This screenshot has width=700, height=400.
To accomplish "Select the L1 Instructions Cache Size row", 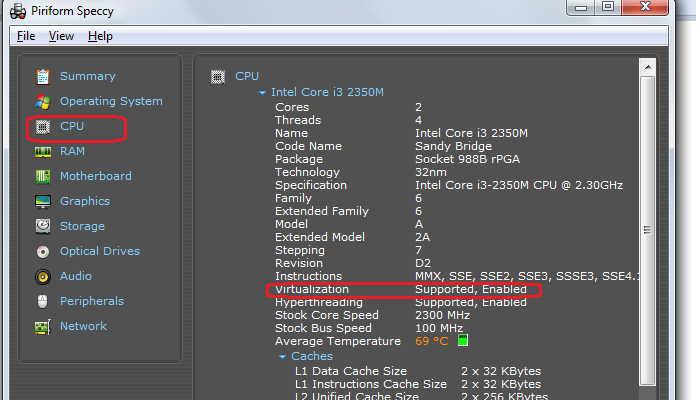I will pos(418,384).
